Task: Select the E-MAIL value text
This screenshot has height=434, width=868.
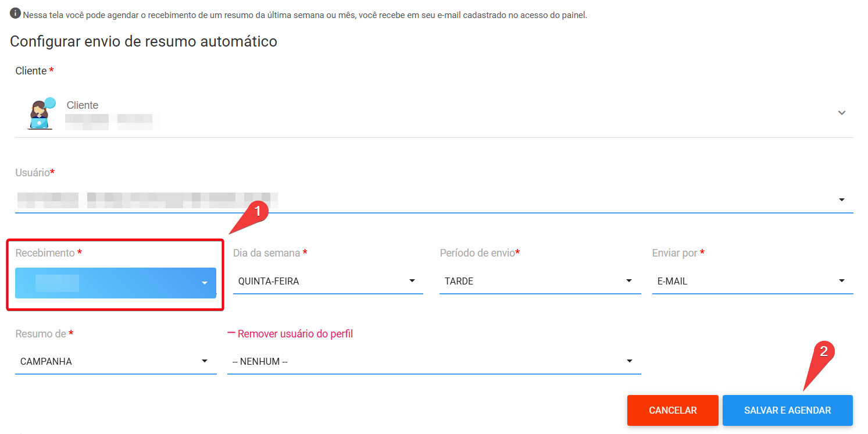Action: point(672,282)
